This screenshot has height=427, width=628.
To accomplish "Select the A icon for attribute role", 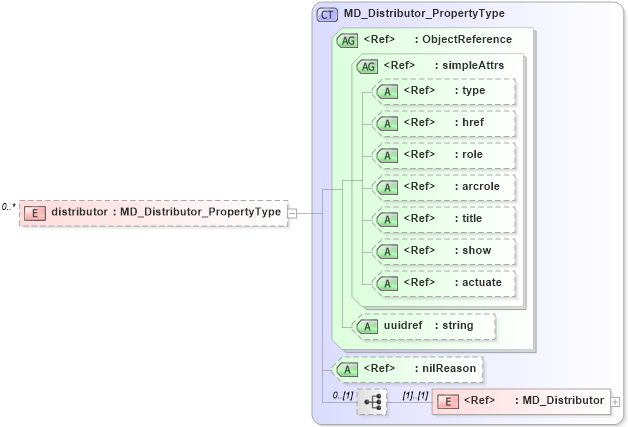I will click(387, 156).
